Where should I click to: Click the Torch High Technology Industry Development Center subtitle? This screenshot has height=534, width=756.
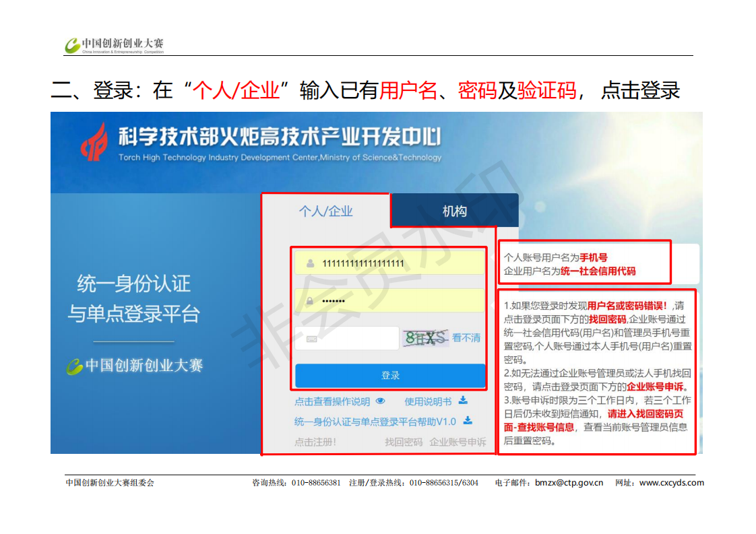(x=280, y=158)
